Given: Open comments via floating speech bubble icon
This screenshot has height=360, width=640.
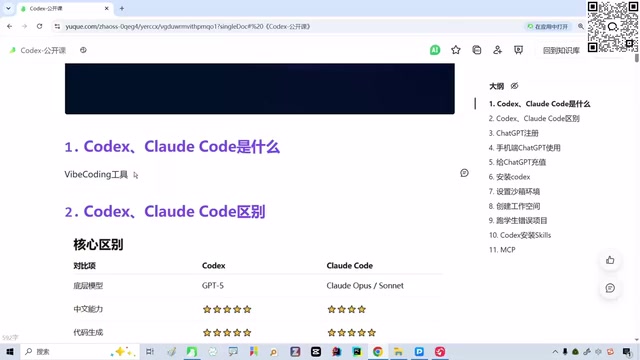Looking at the screenshot, I should click(x=610, y=288).
